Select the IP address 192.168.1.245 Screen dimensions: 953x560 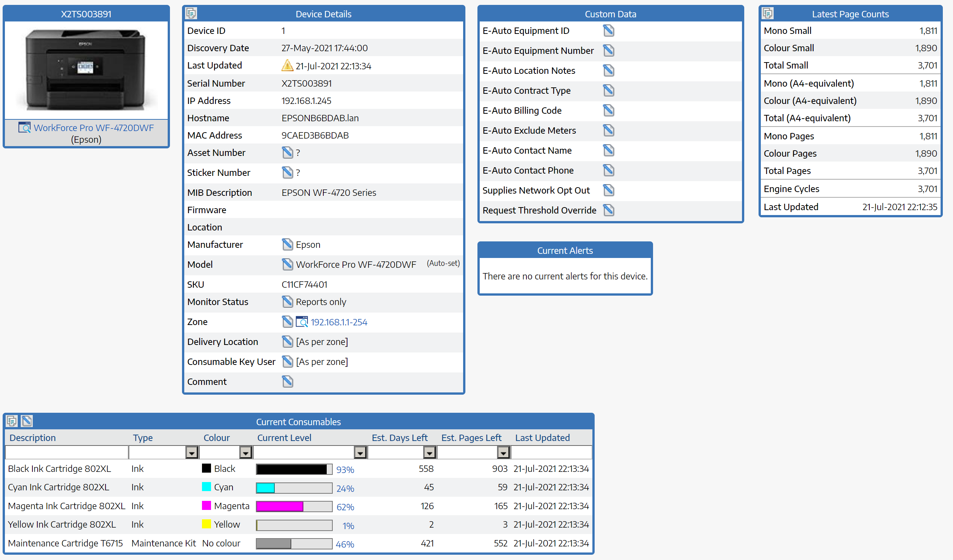pos(306,101)
